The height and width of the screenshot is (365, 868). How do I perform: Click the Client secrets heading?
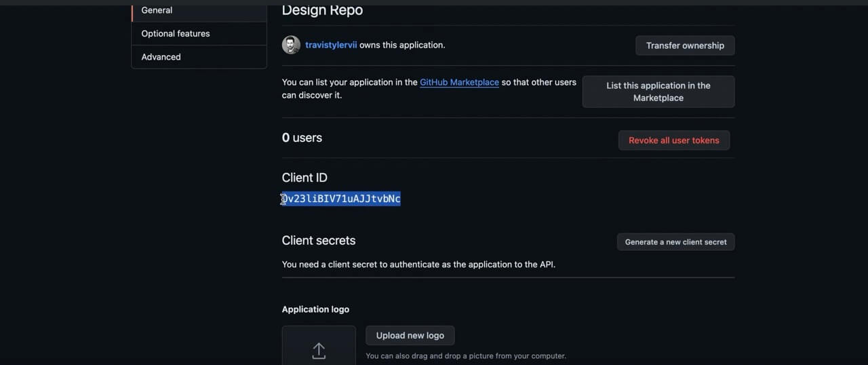(x=319, y=240)
